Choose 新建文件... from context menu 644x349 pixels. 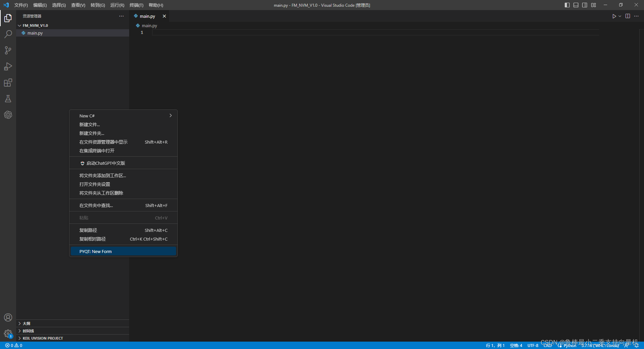123,124
